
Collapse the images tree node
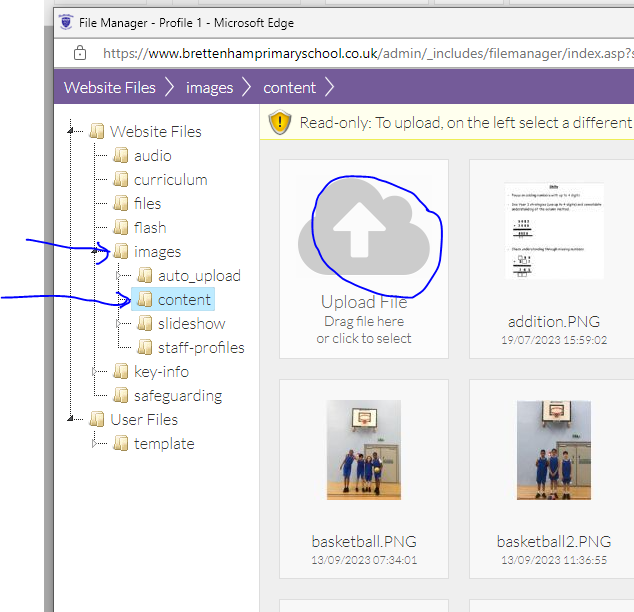point(94,251)
